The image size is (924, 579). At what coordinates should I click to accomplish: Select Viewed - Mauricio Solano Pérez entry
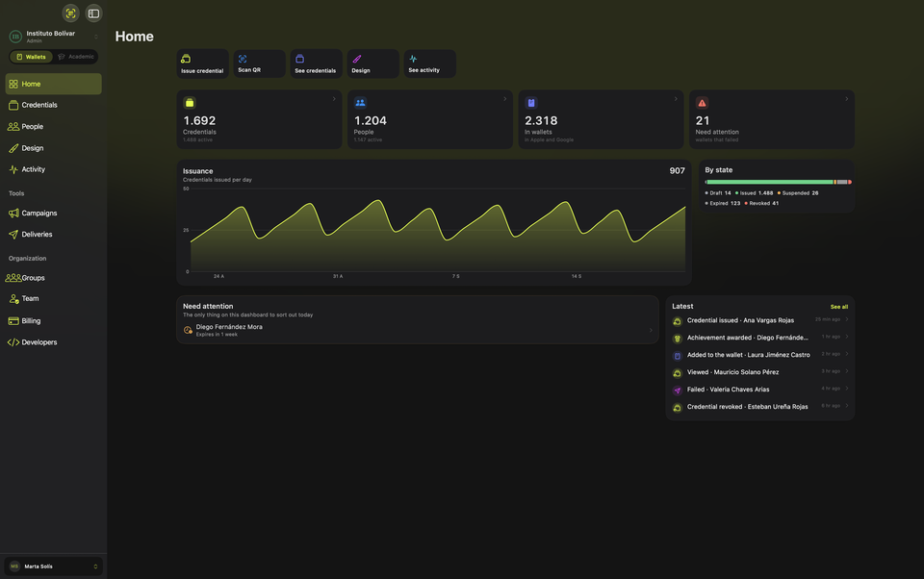point(760,372)
